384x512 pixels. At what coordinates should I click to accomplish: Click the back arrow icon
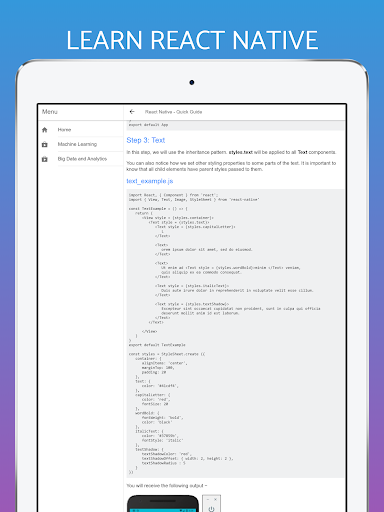point(132,112)
